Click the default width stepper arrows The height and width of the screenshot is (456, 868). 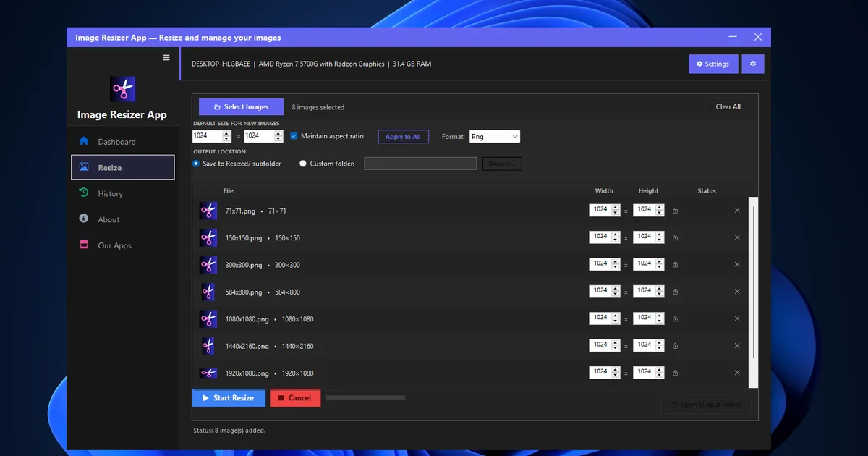click(x=226, y=136)
